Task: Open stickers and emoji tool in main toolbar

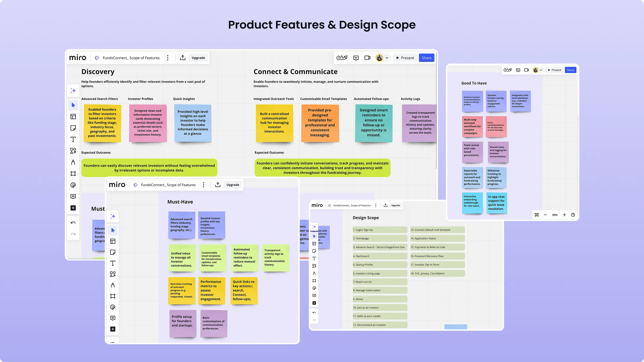Action: 73,185
